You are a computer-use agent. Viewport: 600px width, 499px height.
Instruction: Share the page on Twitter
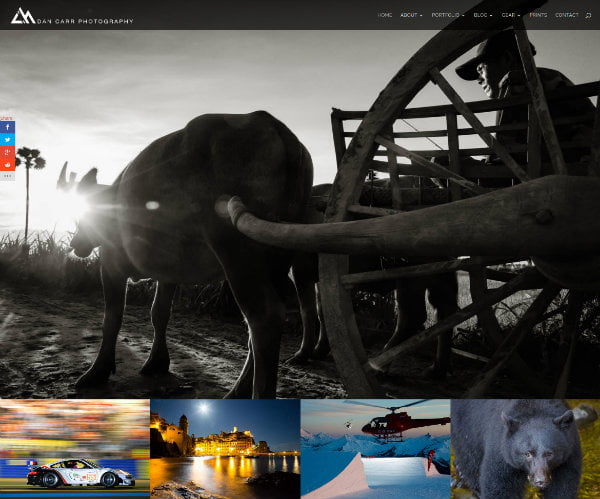point(8,140)
